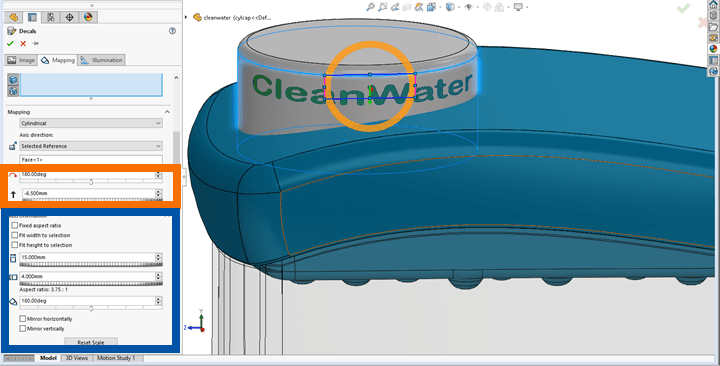Click Zoom to Area icon
The image size is (720, 366).
[x=382, y=7]
